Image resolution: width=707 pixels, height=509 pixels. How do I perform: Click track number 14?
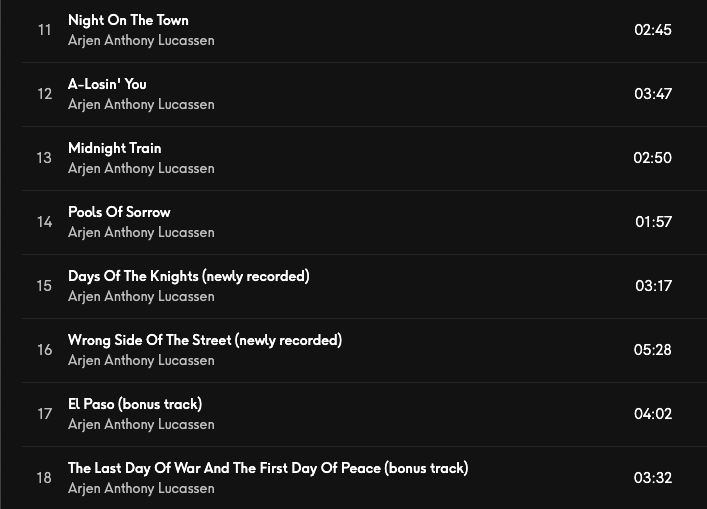pyautogui.click(x=44, y=222)
